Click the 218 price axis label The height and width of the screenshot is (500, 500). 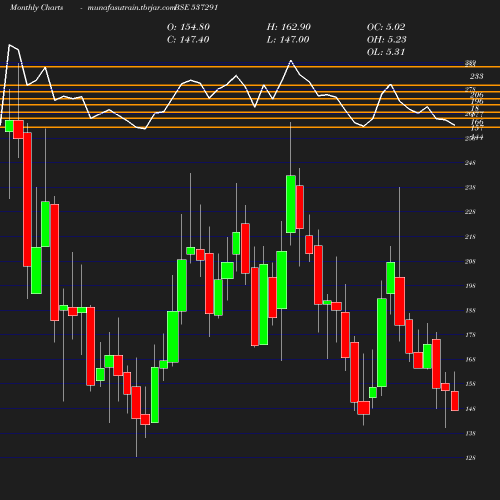tap(470, 237)
